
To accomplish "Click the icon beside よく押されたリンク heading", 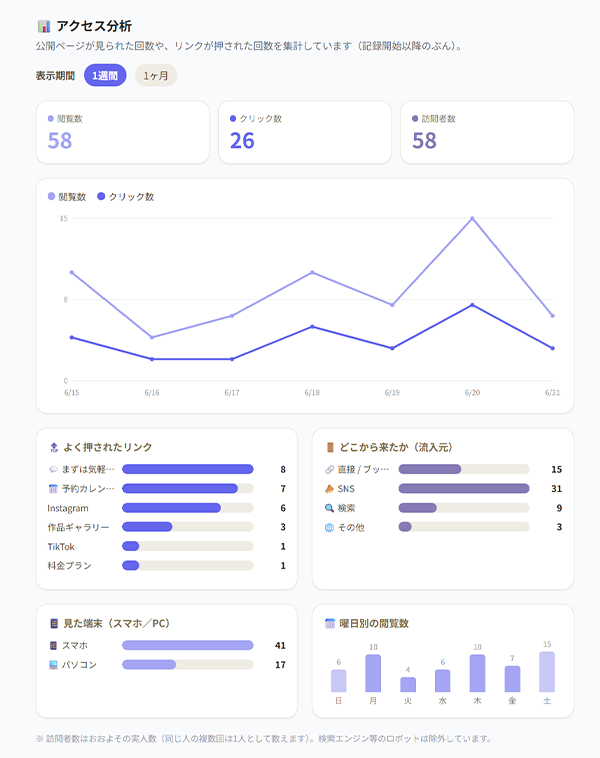I will coord(54,448).
